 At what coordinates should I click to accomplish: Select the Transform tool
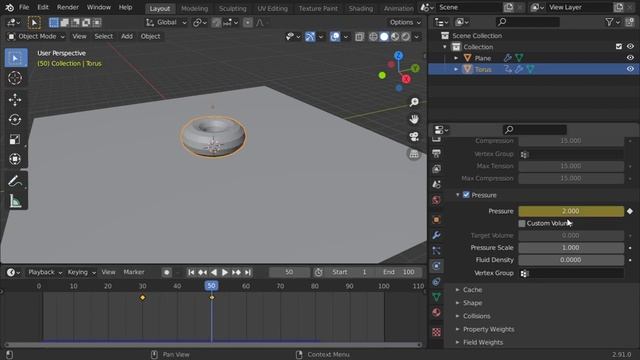(16, 159)
